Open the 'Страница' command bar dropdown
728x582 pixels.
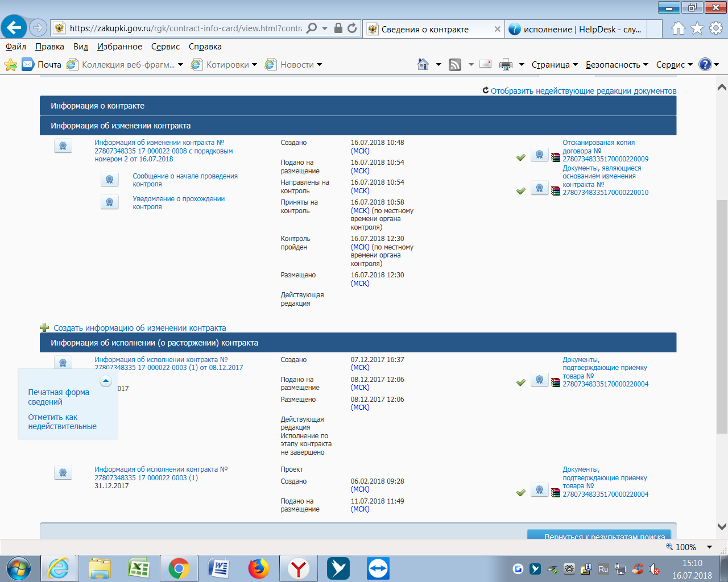pos(555,65)
